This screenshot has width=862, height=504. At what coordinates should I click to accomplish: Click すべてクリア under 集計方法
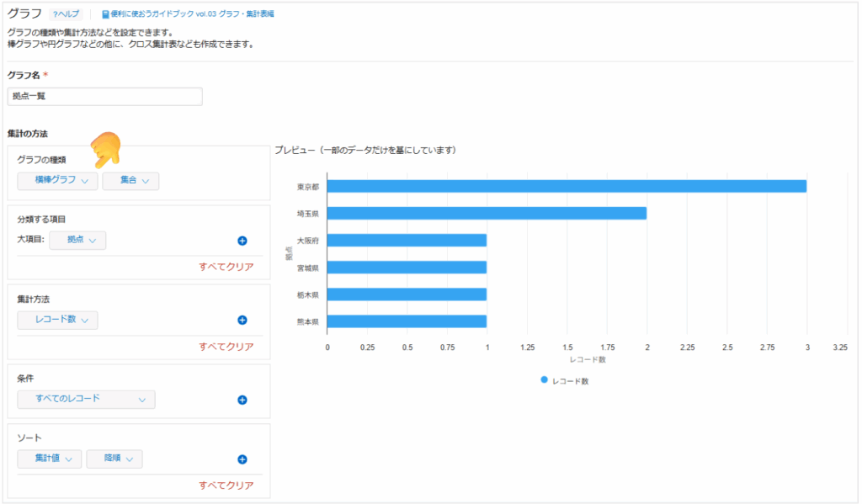click(226, 346)
